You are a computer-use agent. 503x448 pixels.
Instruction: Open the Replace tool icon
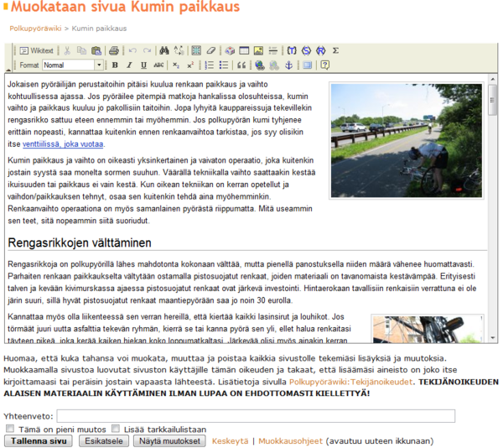[179, 50]
